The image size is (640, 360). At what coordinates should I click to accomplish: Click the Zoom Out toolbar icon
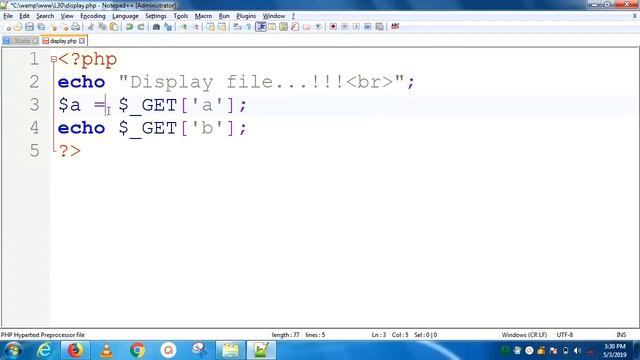click(x=196, y=27)
